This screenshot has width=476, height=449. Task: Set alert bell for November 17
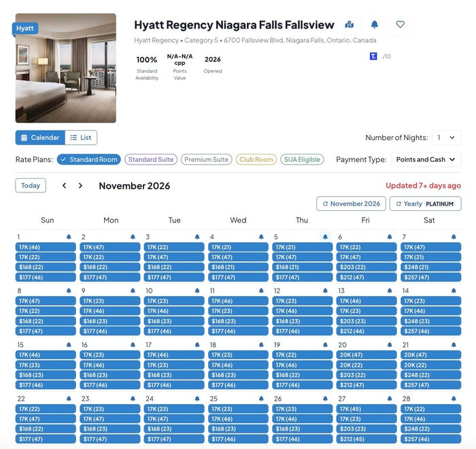197,345
